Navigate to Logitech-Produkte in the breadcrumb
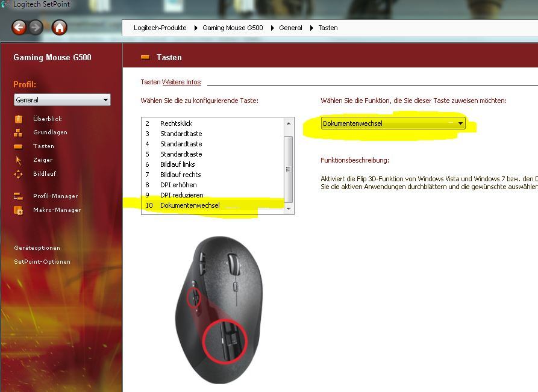538x392 pixels. 160,28
